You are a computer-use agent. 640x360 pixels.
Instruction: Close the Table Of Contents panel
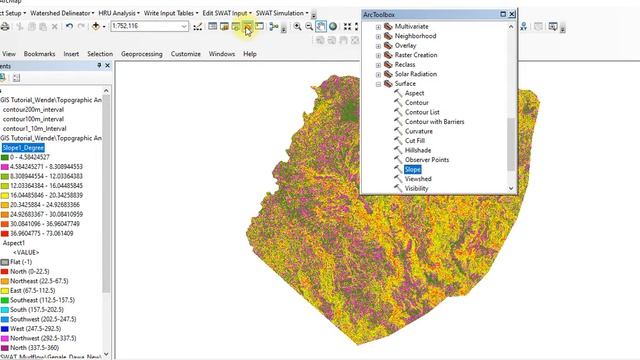click(x=108, y=65)
